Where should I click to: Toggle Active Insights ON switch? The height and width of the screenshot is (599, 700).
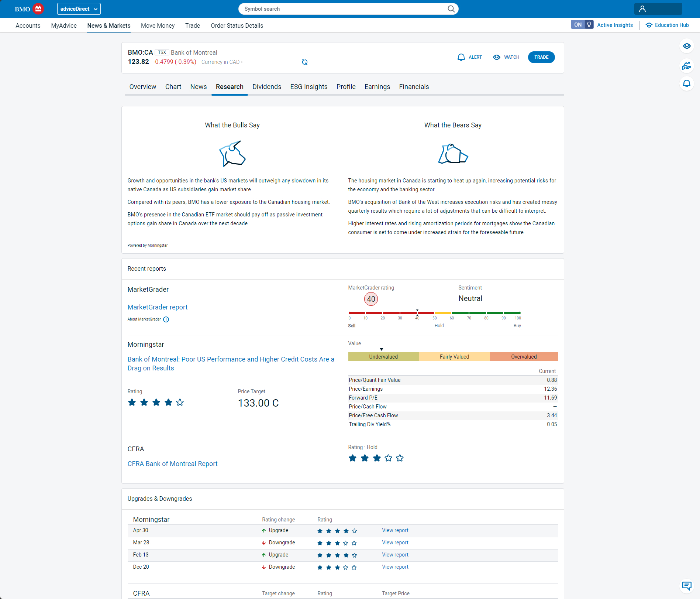(582, 25)
